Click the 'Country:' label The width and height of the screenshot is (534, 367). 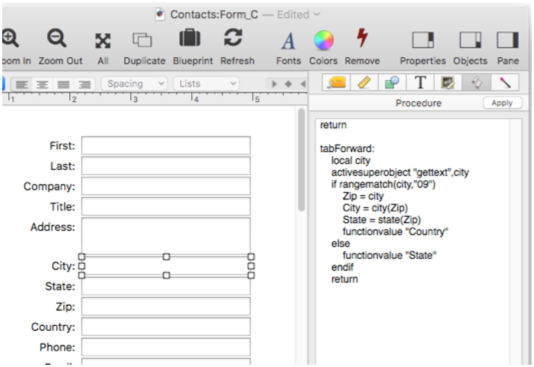point(53,327)
